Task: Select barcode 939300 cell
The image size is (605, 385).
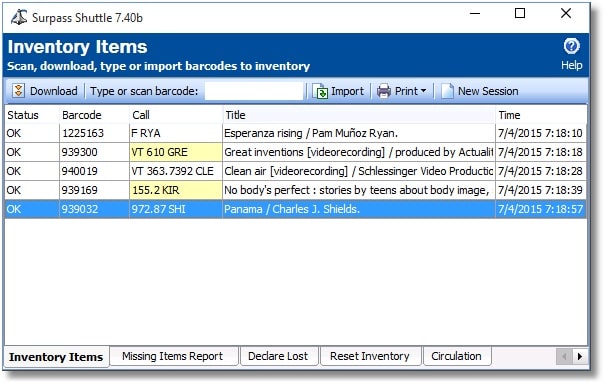Action: coord(94,152)
